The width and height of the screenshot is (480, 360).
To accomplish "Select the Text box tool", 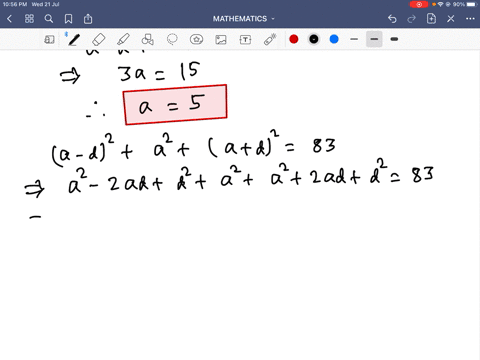I will tap(245, 40).
